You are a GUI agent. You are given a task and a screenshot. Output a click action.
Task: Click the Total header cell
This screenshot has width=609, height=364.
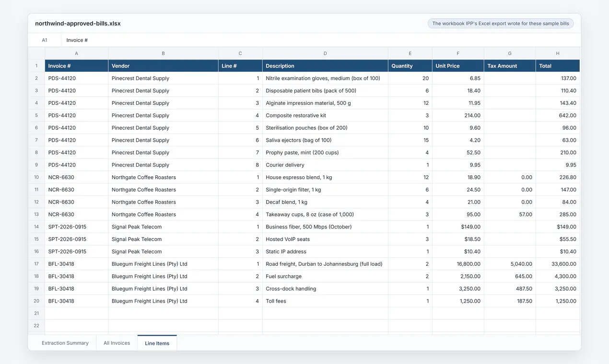coord(558,66)
